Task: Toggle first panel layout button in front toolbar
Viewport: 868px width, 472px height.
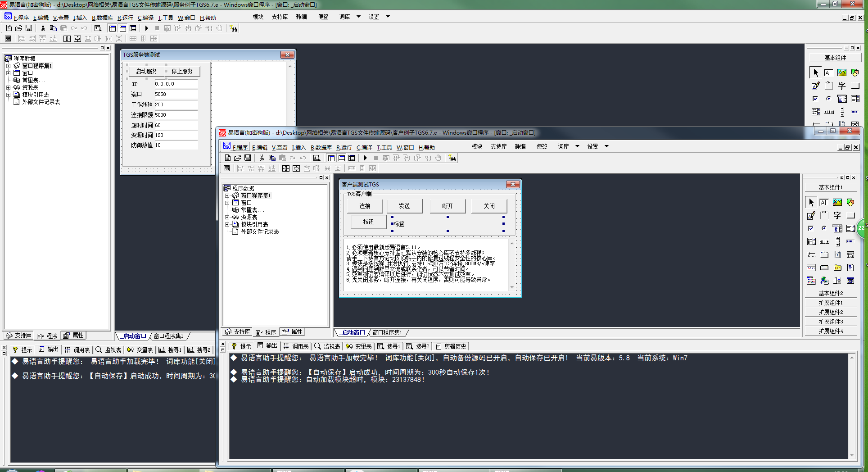Action: 331,158
